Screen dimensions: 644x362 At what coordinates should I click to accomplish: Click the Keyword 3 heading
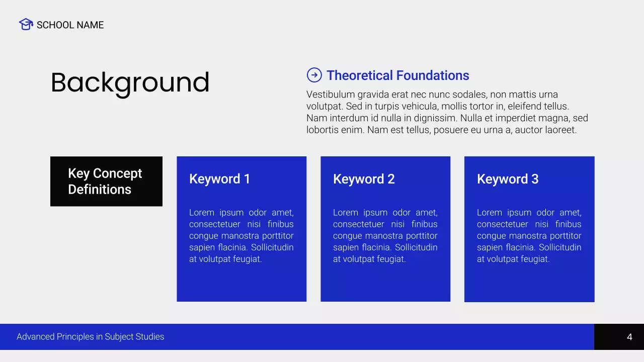[508, 179]
